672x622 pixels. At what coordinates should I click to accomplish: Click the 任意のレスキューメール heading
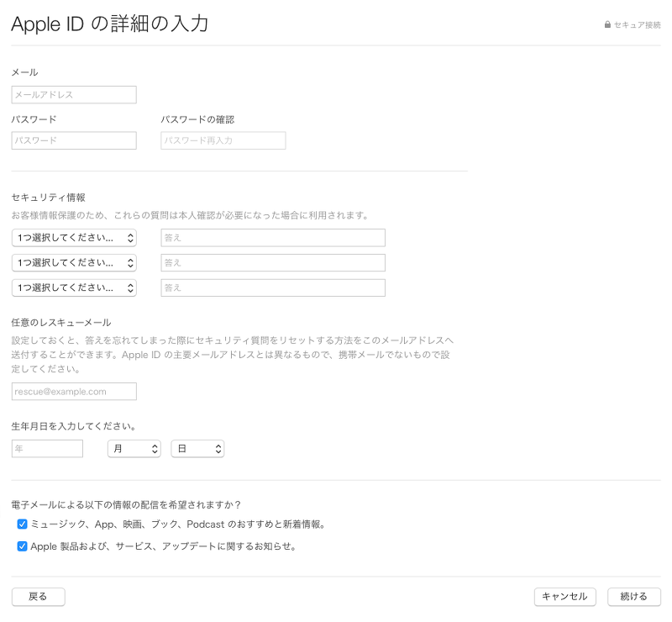point(61,323)
